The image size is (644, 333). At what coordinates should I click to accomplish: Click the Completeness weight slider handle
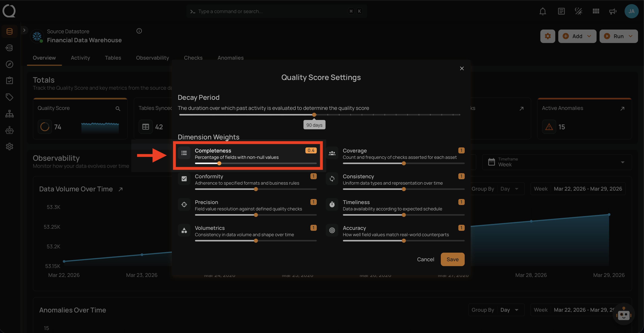coord(219,164)
